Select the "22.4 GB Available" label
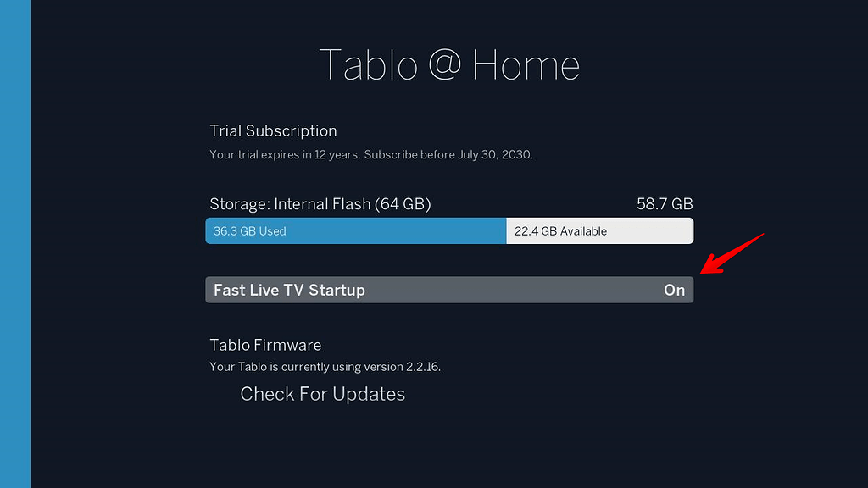The image size is (868, 488). 560,231
